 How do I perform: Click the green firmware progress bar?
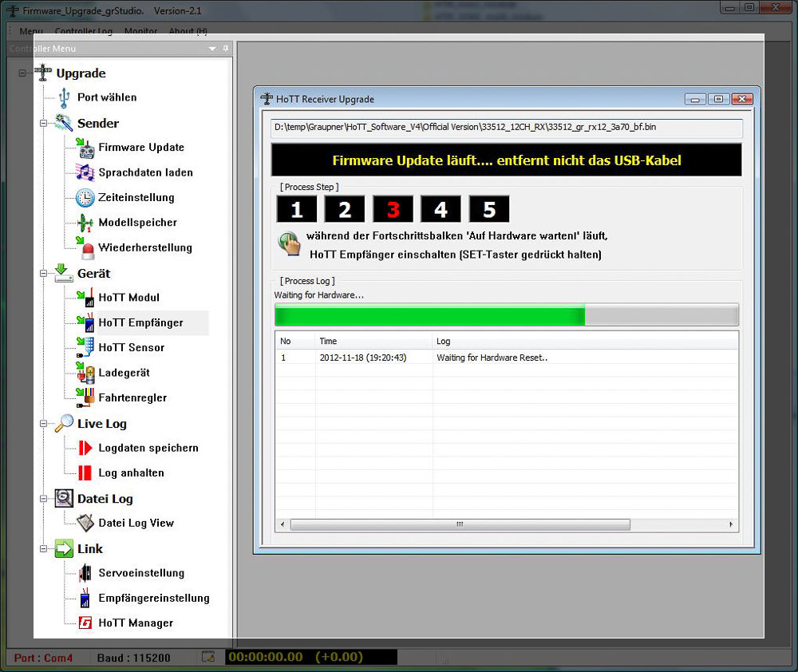click(x=429, y=315)
